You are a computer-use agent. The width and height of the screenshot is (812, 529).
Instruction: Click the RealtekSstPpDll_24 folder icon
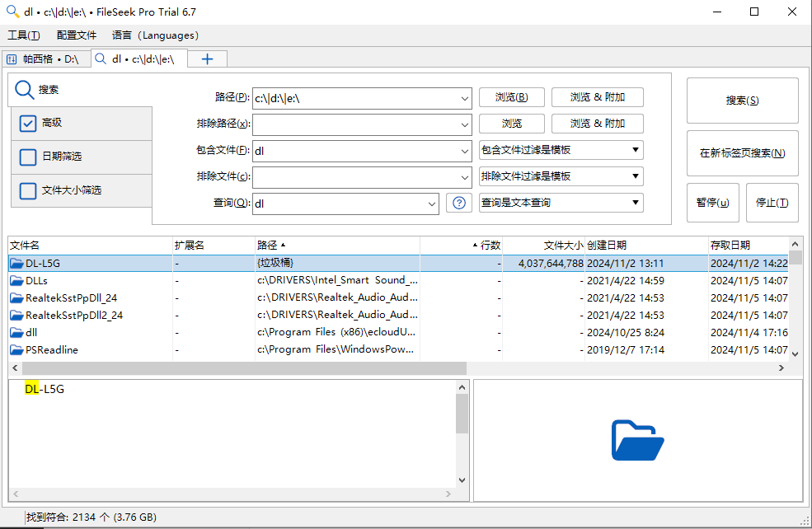click(x=16, y=298)
